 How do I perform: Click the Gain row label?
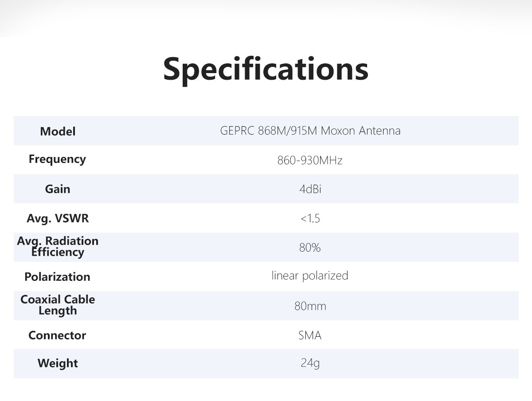(58, 189)
